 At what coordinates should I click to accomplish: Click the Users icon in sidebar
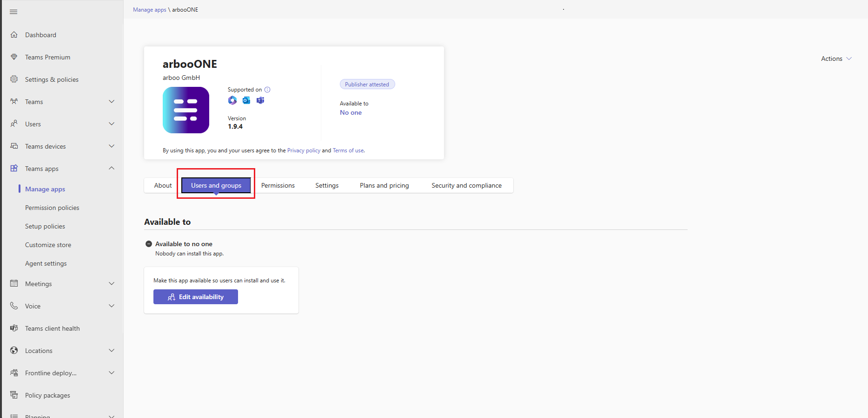(14, 124)
